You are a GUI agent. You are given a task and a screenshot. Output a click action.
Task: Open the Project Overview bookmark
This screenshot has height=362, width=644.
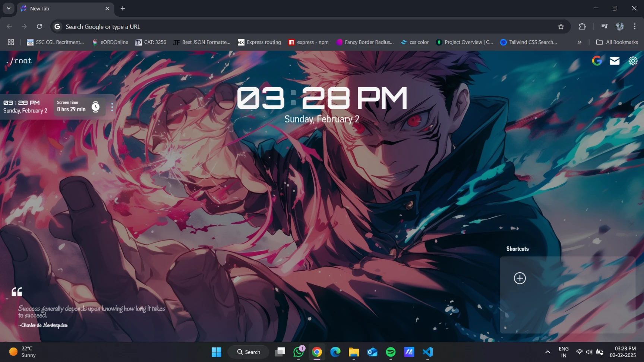464,42
